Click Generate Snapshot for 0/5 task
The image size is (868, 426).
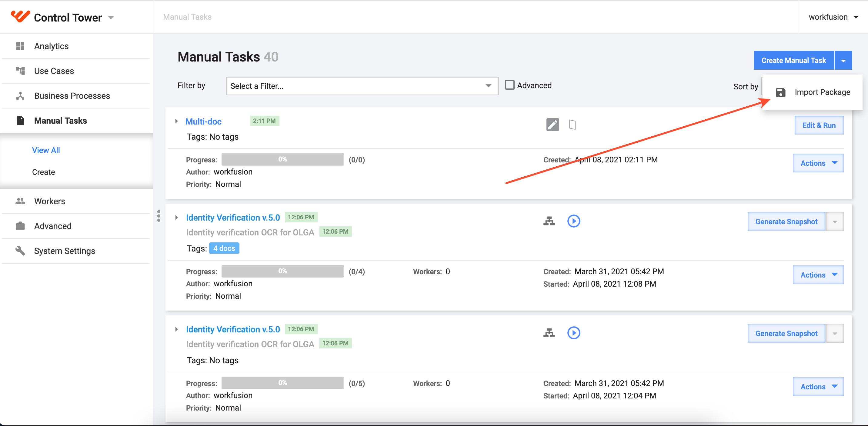pos(786,333)
